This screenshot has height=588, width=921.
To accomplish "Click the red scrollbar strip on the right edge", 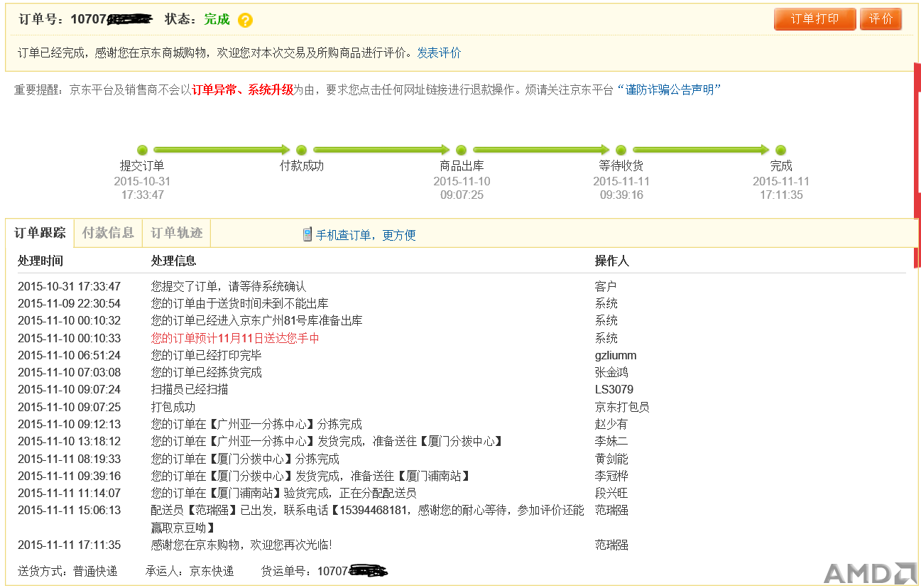I will click(917, 165).
